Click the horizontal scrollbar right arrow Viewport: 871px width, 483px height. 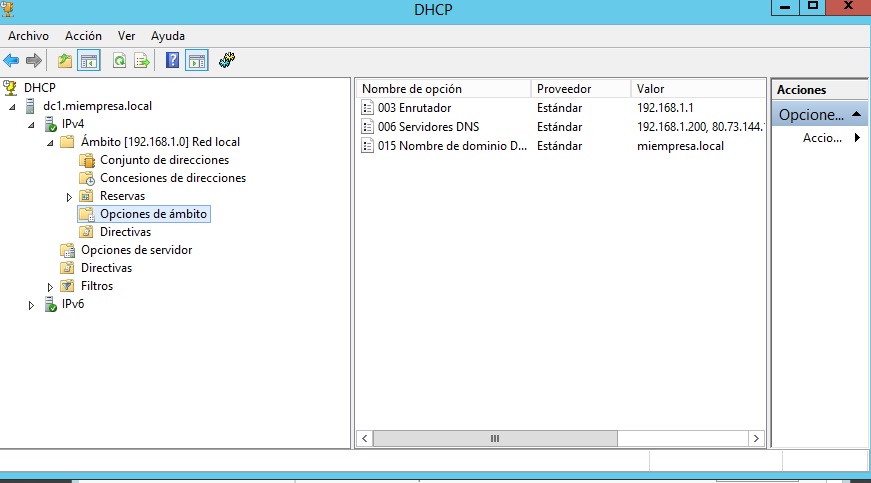pos(758,438)
